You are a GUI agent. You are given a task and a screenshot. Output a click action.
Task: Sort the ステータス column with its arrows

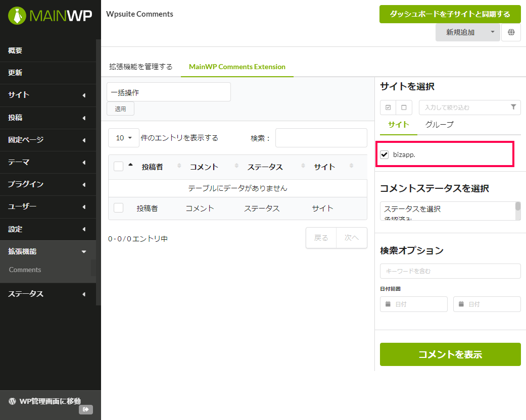(303, 166)
